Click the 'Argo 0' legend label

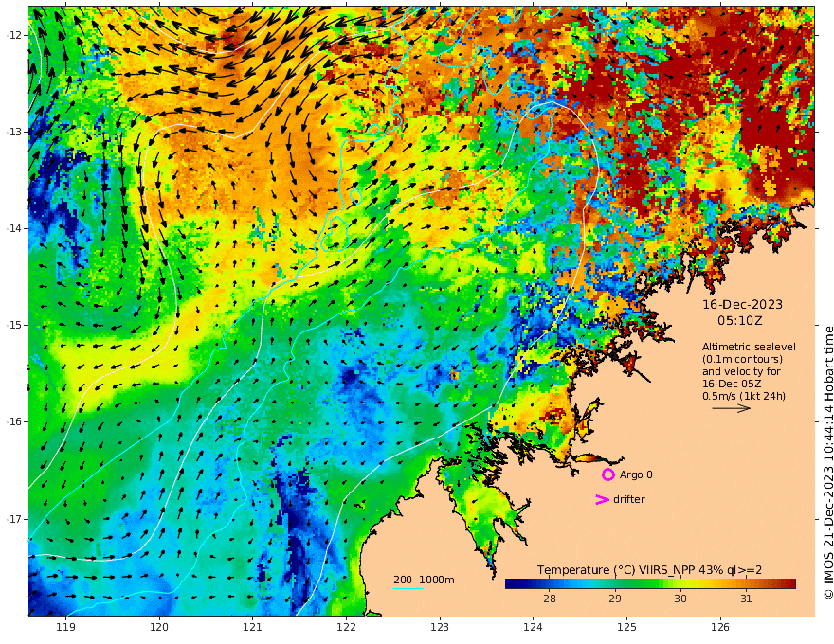[636, 474]
